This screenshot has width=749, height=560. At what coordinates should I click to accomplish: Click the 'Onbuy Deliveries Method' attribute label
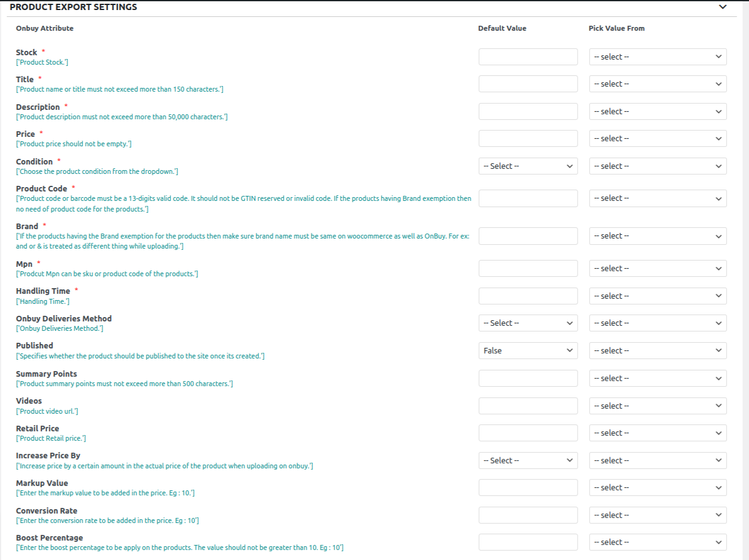click(63, 318)
